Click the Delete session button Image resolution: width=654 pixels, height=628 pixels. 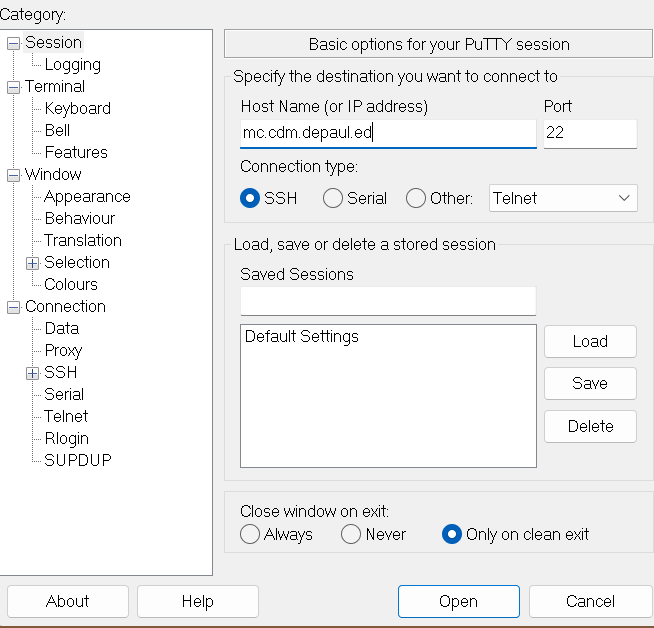point(590,427)
